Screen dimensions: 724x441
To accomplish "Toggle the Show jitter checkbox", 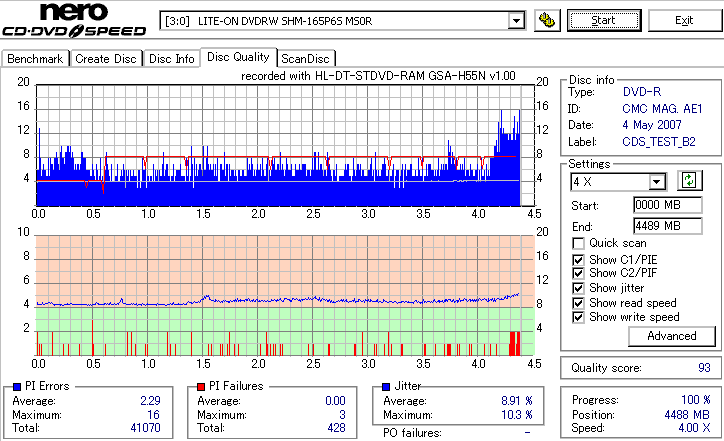I will tap(578, 288).
